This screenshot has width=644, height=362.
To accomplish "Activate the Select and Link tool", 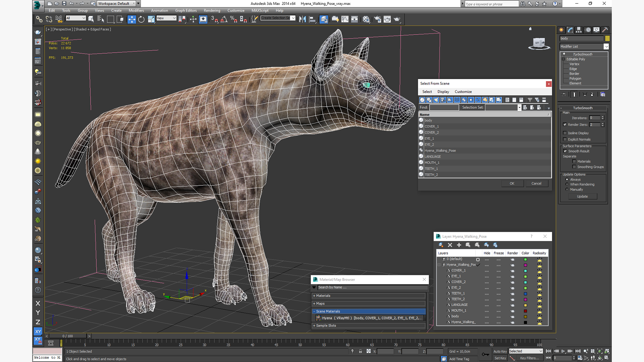I will tap(39, 19).
